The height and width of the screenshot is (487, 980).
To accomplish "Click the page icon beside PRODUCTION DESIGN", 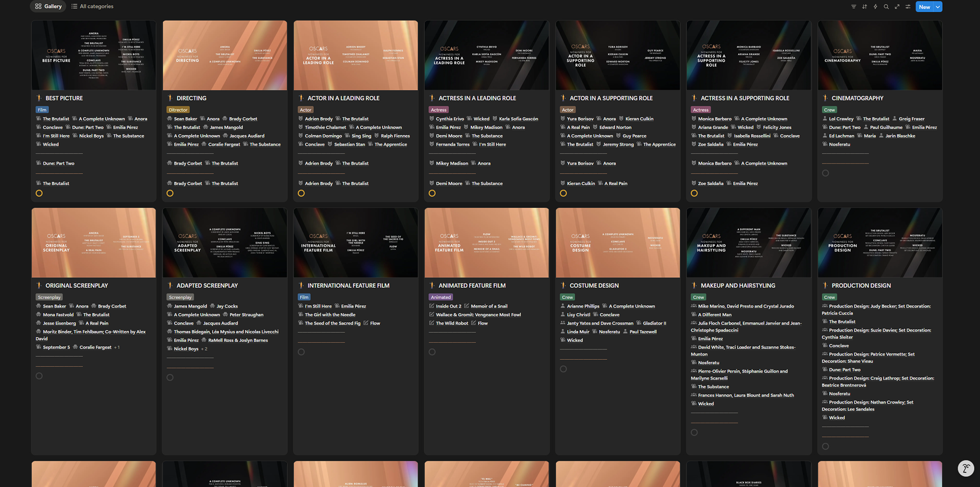I will [825, 285].
